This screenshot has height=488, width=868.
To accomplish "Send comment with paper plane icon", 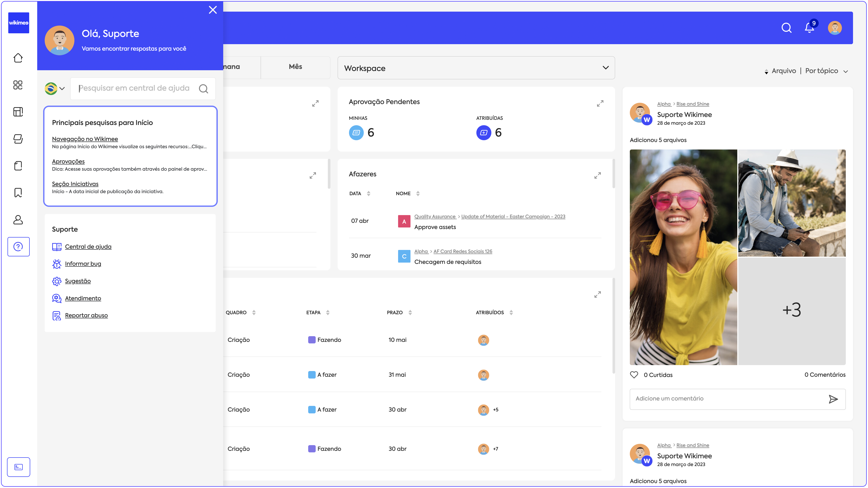I will [x=833, y=399].
